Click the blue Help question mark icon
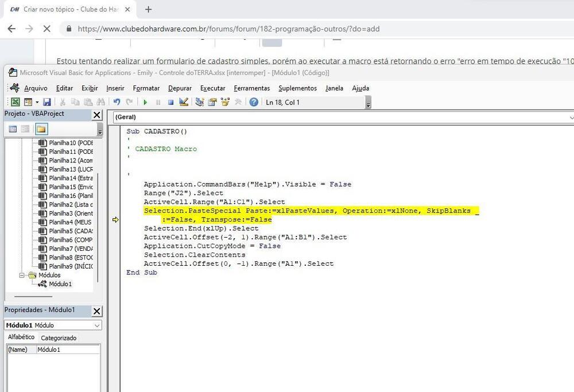Viewport: 574px width, 392px height. pyautogui.click(x=254, y=102)
